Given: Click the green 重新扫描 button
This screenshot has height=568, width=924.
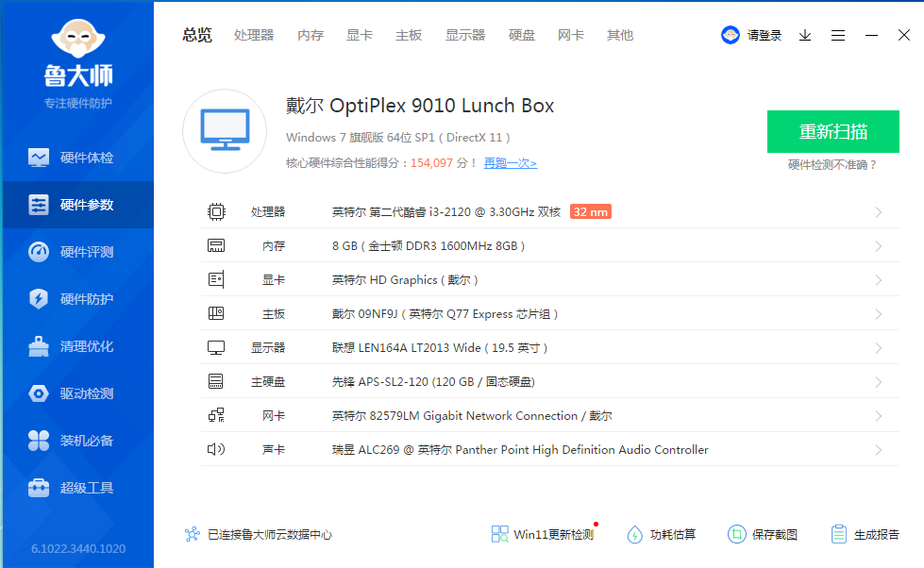Looking at the screenshot, I should tap(832, 131).
